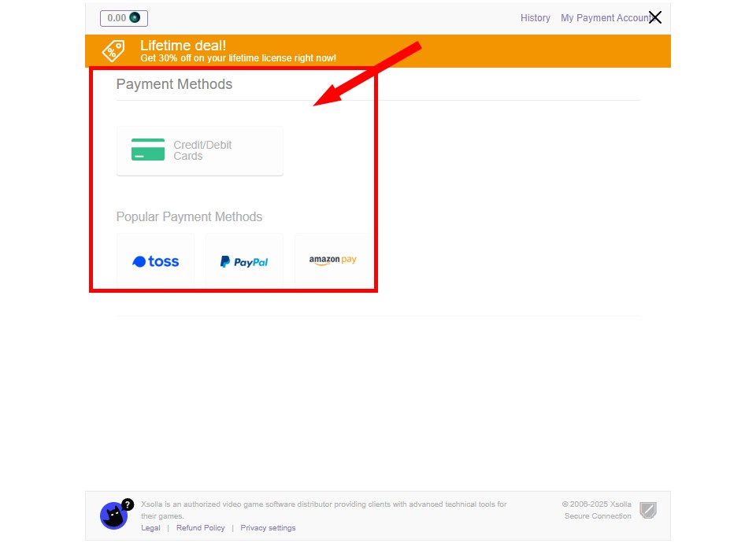The height and width of the screenshot is (543, 756).
Task: Select the toss payment logo
Action: [x=156, y=261]
